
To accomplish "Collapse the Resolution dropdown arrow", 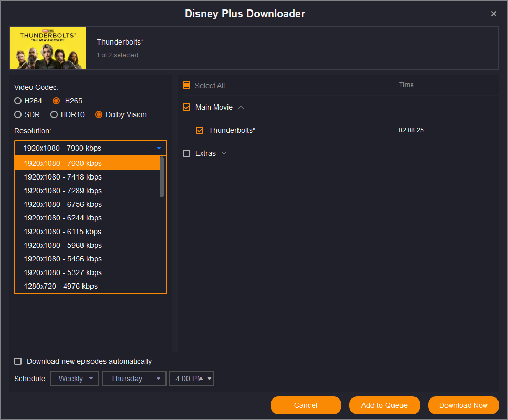I will pos(159,148).
